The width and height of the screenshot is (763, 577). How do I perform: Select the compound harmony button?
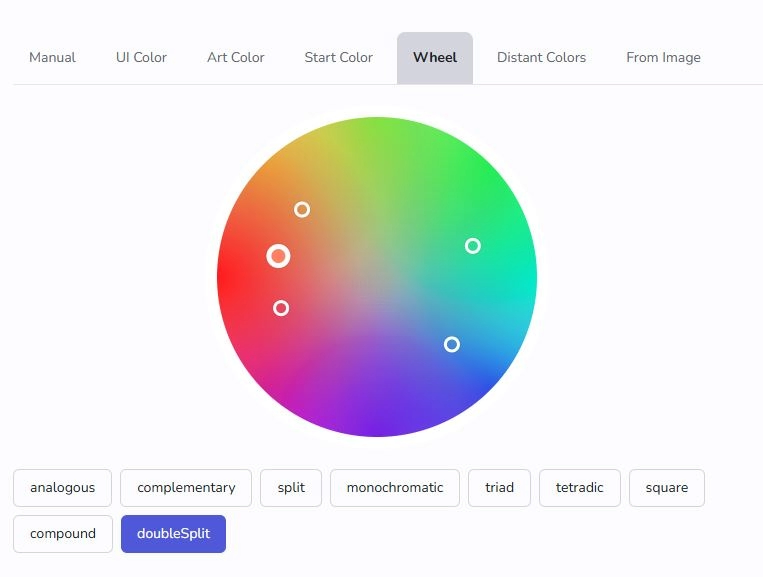coord(63,534)
